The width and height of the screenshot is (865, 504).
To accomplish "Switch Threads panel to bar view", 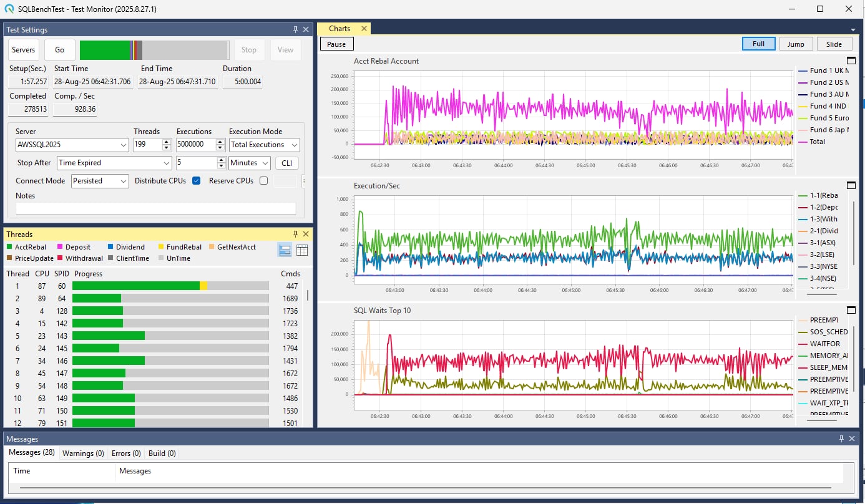I will 285,250.
